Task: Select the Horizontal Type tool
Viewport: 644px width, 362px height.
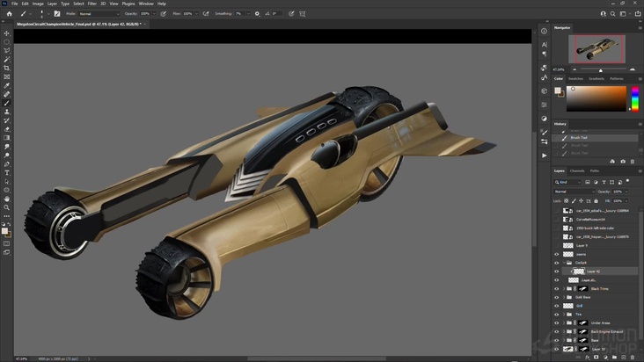Action: [x=6, y=172]
